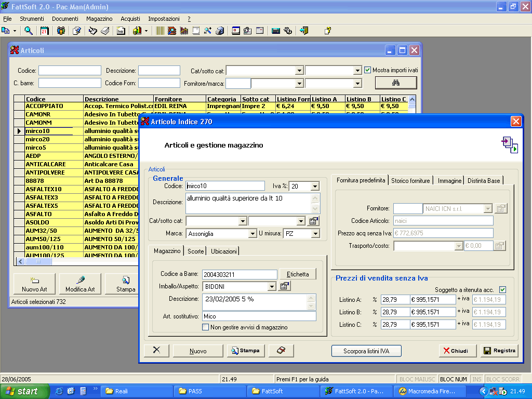Enable Non gestire avvisi di magazzino
The width and height of the screenshot is (532, 399).
coord(205,327)
